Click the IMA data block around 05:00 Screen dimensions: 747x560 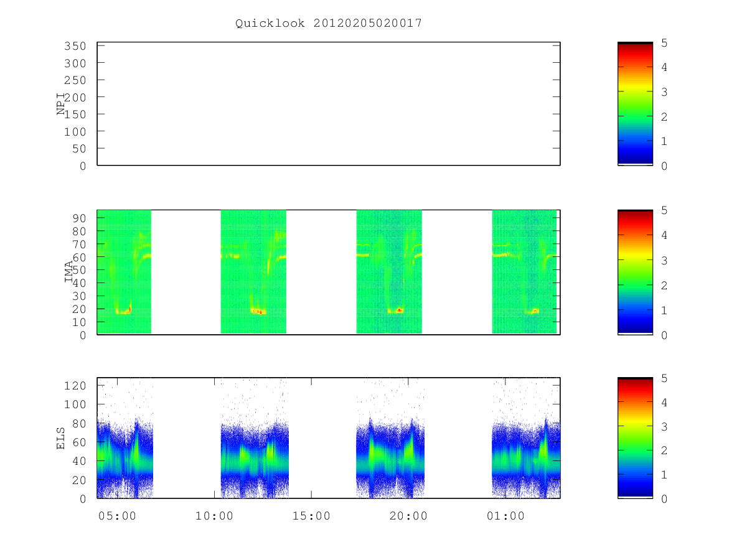pyautogui.click(x=125, y=272)
